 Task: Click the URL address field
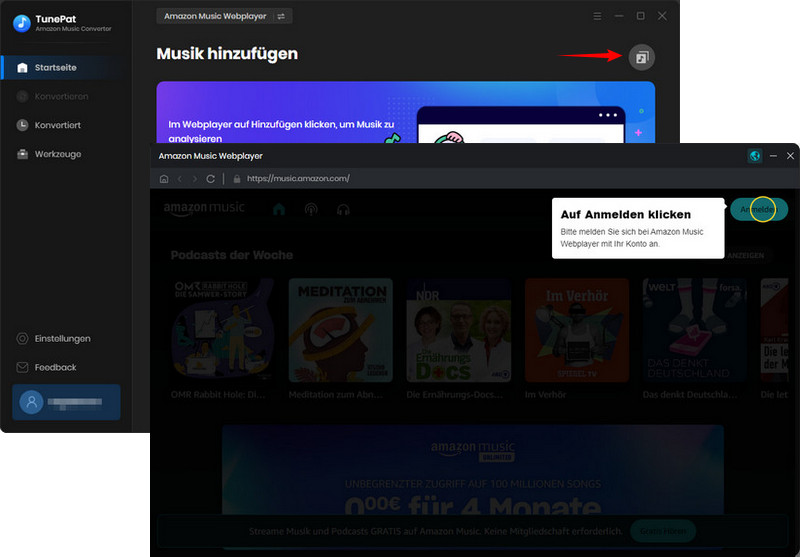pyautogui.click(x=298, y=179)
